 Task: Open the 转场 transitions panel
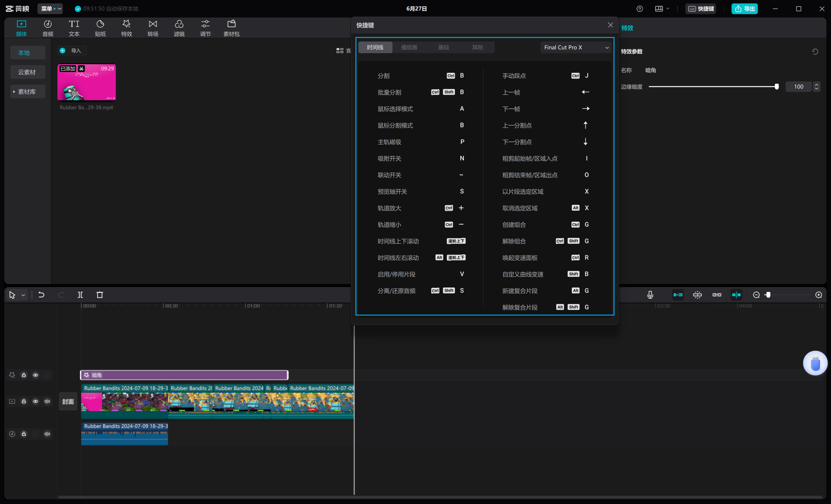pos(153,28)
